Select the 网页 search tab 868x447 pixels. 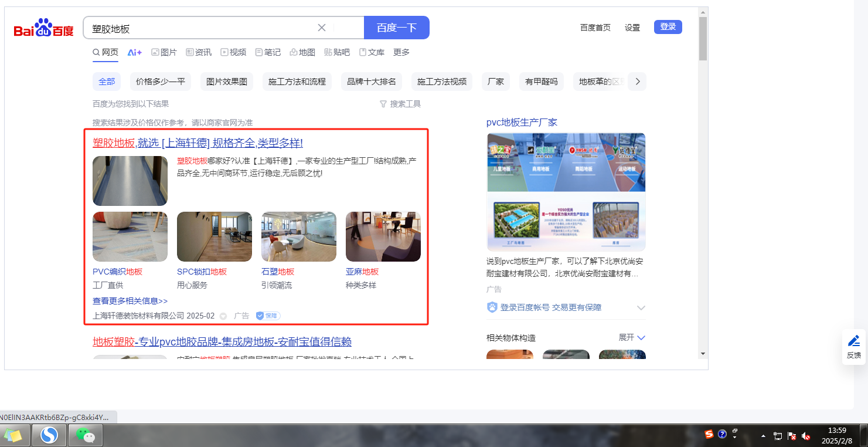tap(105, 52)
